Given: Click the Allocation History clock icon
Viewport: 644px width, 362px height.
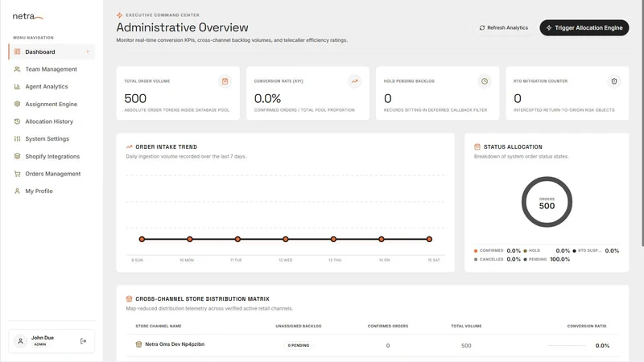Looking at the screenshot, I should click(17, 121).
